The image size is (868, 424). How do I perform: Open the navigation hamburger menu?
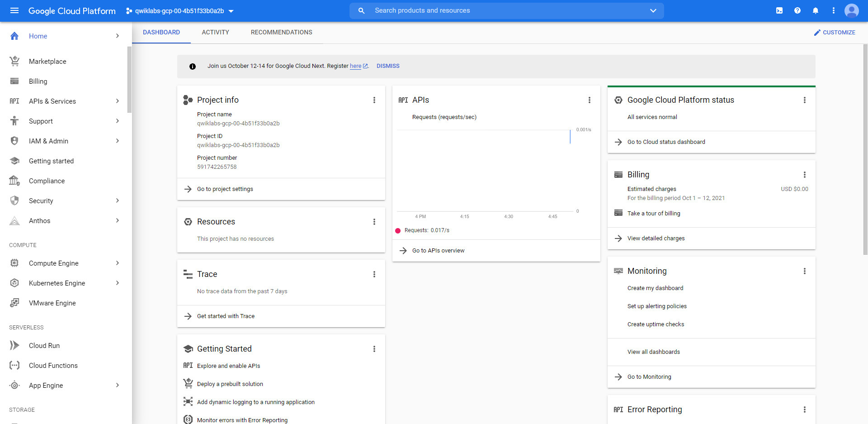coord(14,10)
